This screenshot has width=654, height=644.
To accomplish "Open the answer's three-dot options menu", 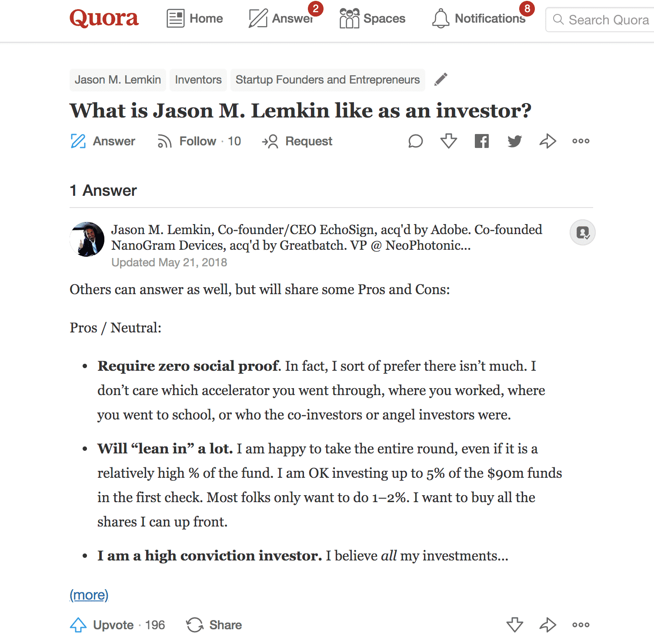I will click(581, 625).
